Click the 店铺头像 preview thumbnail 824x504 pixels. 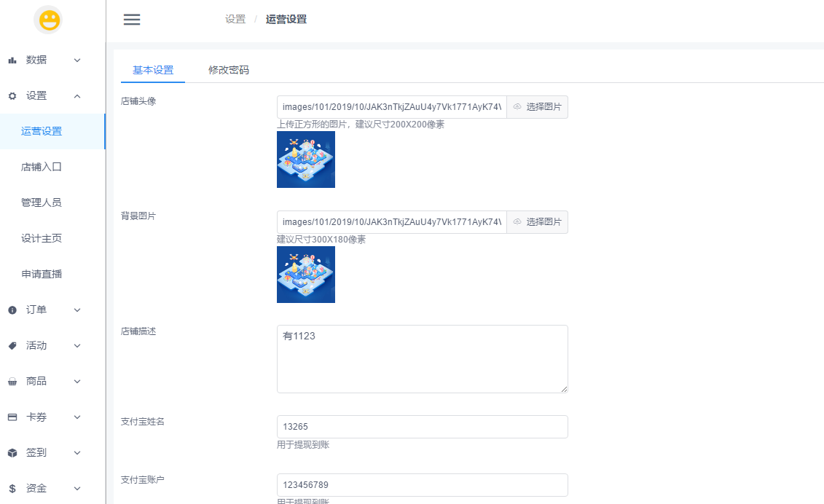click(306, 160)
